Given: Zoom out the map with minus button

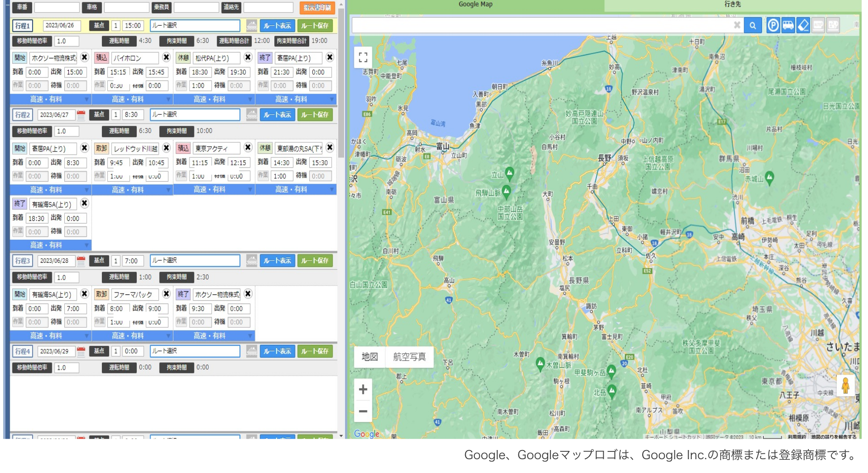Looking at the screenshot, I should click(x=363, y=411).
